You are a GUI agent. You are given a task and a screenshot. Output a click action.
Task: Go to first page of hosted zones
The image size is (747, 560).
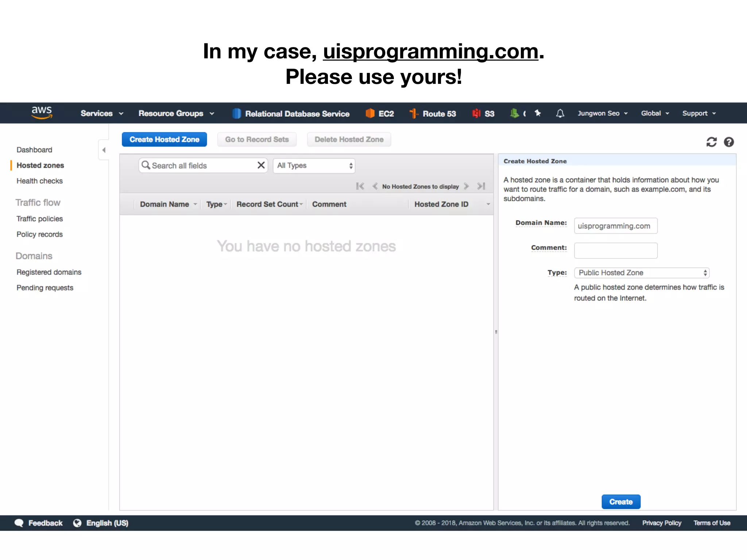360,186
